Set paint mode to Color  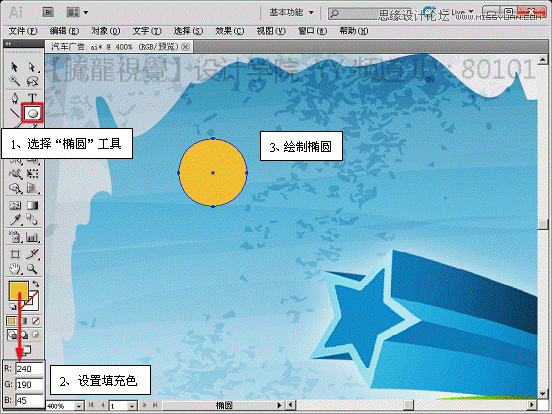[x=11, y=321]
